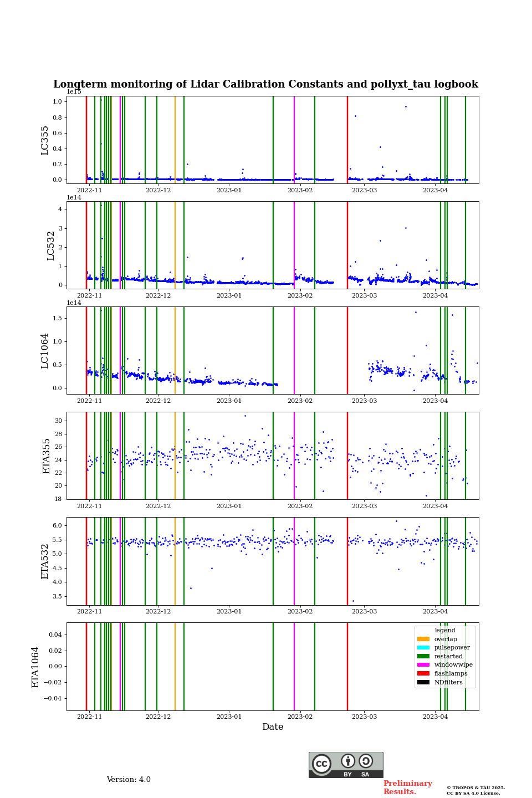Click the LC355 y-axis label
Screen dimensions: 532x798
[x=45, y=140]
